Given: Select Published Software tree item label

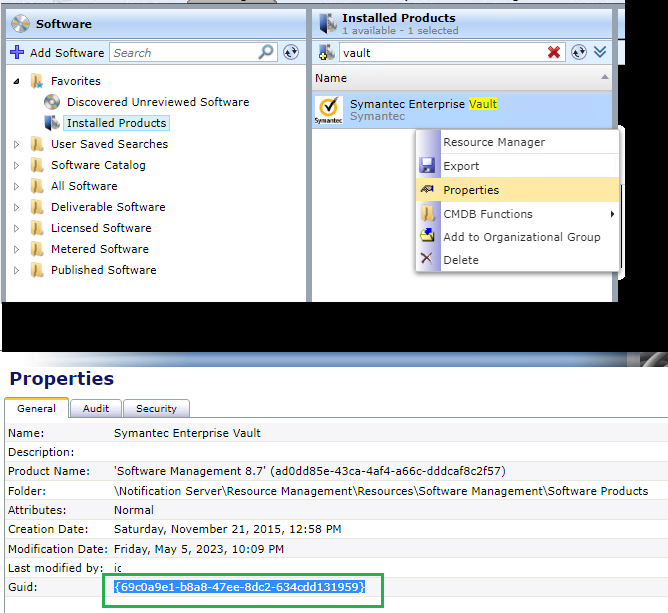Looking at the screenshot, I should (x=104, y=270).
